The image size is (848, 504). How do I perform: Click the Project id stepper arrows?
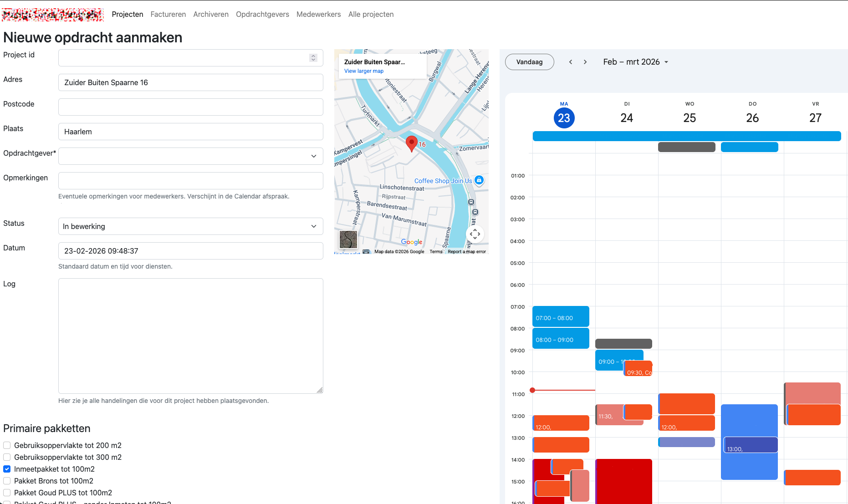[x=313, y=58]
